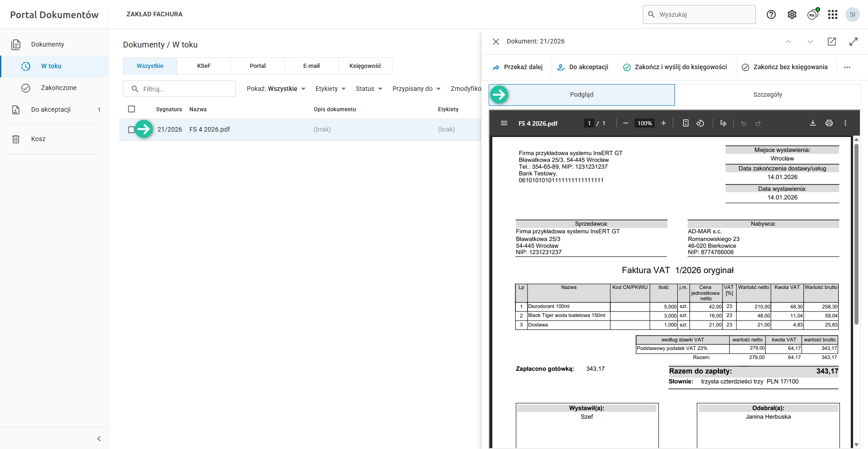Open Pokaż: Wszystkie dropdown
868x449 pixels.
tap(276, 89)
